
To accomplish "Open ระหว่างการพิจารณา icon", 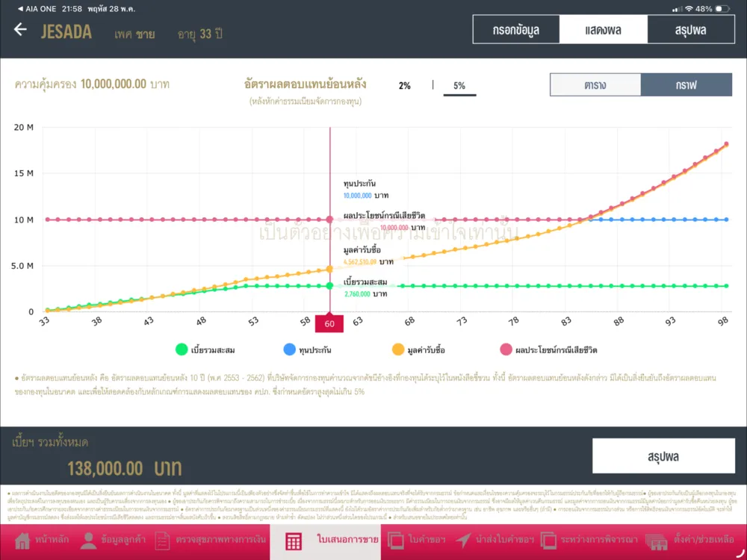I will [548, 541].
